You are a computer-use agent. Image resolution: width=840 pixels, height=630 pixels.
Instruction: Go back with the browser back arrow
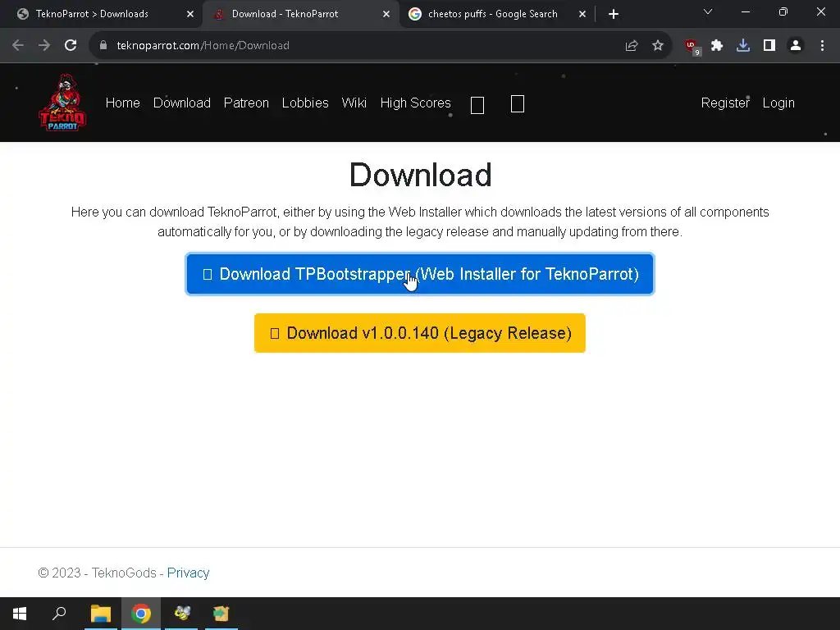[18, 46]
